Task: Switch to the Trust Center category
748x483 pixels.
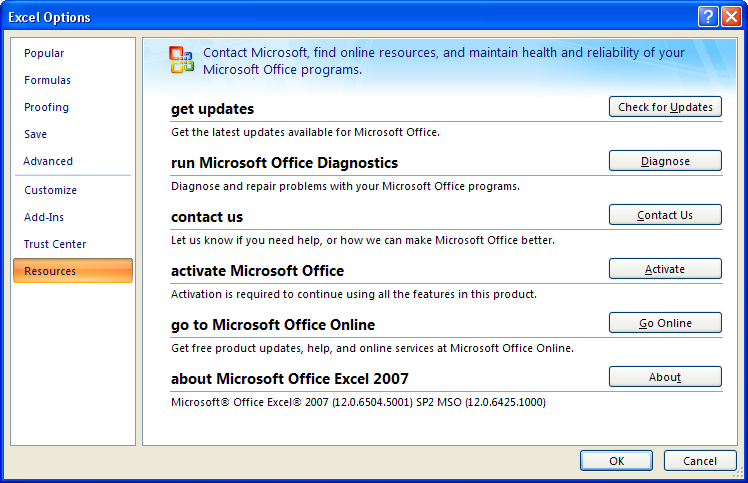Action: pyautogui.click(x=55, y=244)
